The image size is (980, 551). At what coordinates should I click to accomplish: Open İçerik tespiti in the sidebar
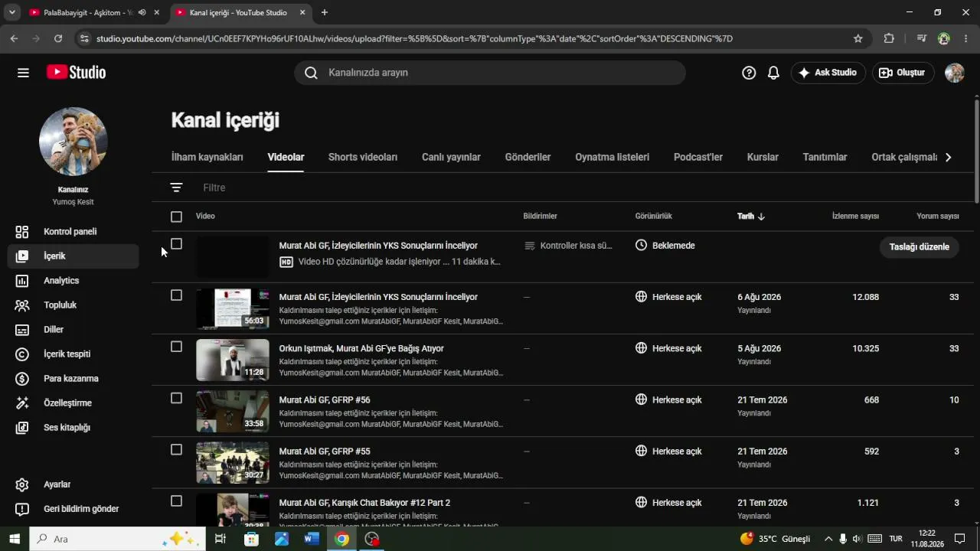click(73, 354)
